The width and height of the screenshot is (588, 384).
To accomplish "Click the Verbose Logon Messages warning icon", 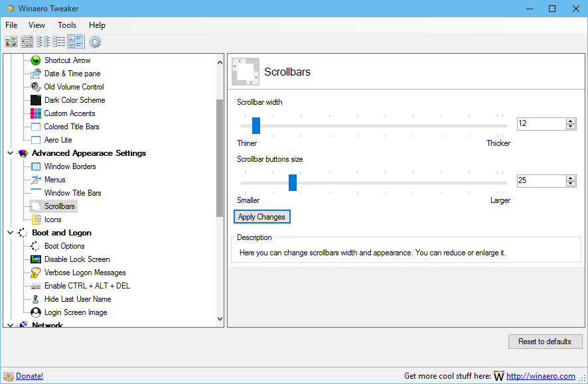I will click(x=36, y=273).
